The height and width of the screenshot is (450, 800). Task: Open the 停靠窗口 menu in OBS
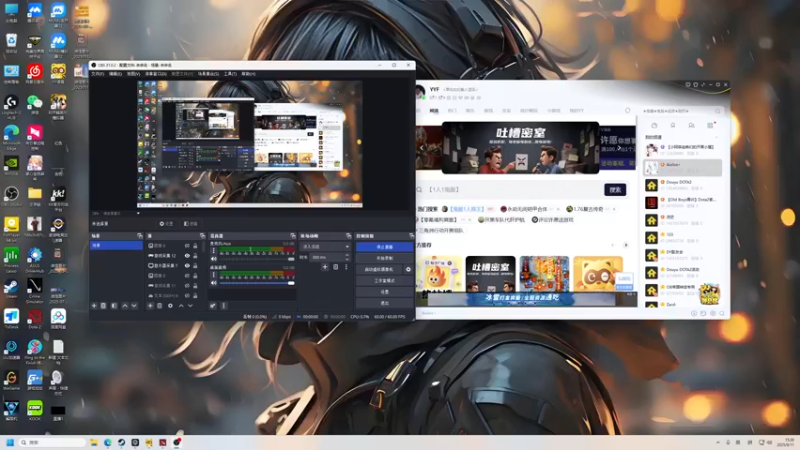tap(156, 74)
